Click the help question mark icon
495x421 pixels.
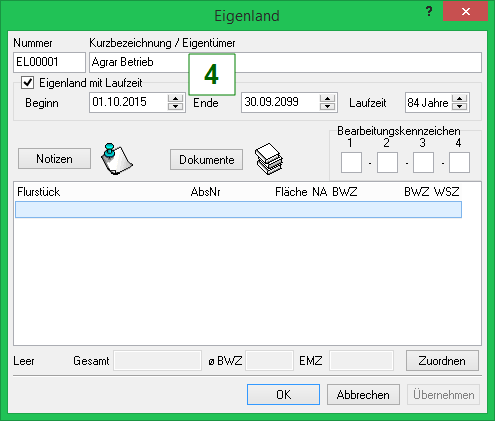pyautogui.click(x=429, y=11)
